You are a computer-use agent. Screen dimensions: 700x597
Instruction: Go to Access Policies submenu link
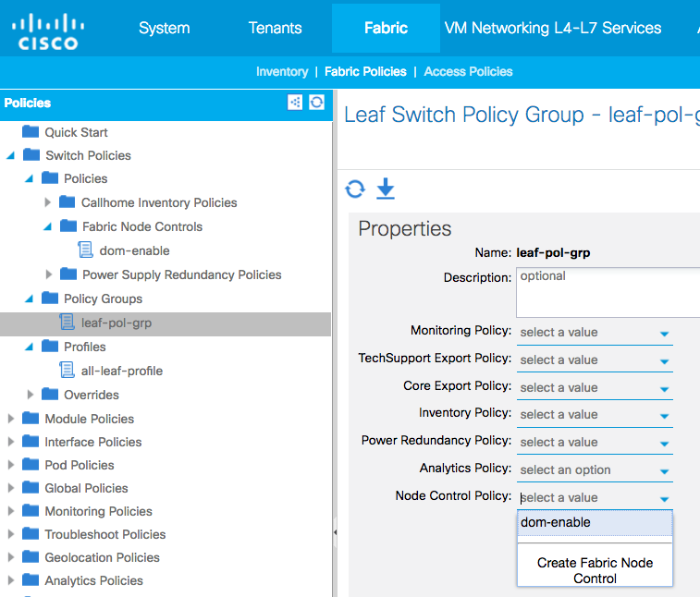pyautogui.click(x=468, y=71)
